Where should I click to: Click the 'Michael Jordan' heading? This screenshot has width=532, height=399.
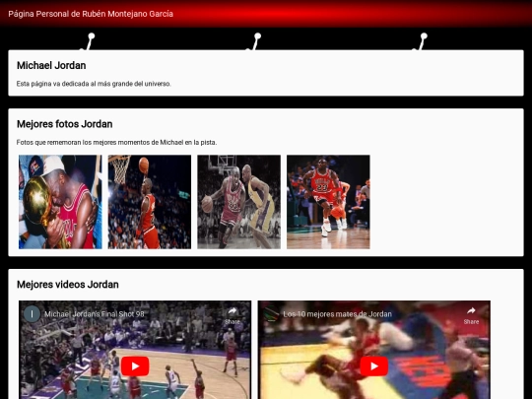click(51, 65)
